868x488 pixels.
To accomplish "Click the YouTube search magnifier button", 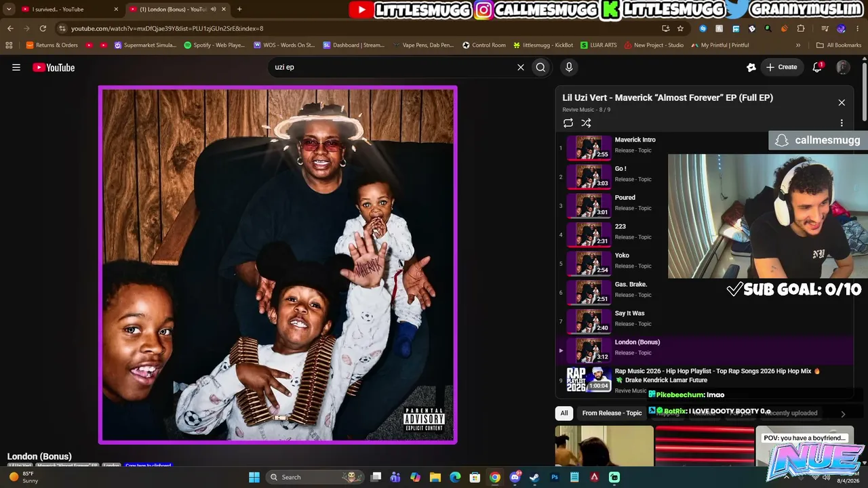I will (540, 67).
